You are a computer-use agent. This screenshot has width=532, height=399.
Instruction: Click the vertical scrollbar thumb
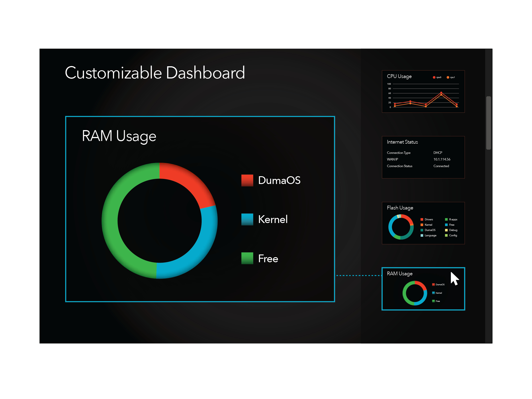tap(488, 123)
